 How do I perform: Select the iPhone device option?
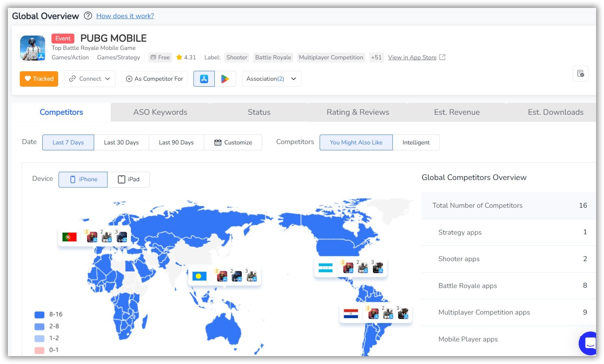point(83,179)
